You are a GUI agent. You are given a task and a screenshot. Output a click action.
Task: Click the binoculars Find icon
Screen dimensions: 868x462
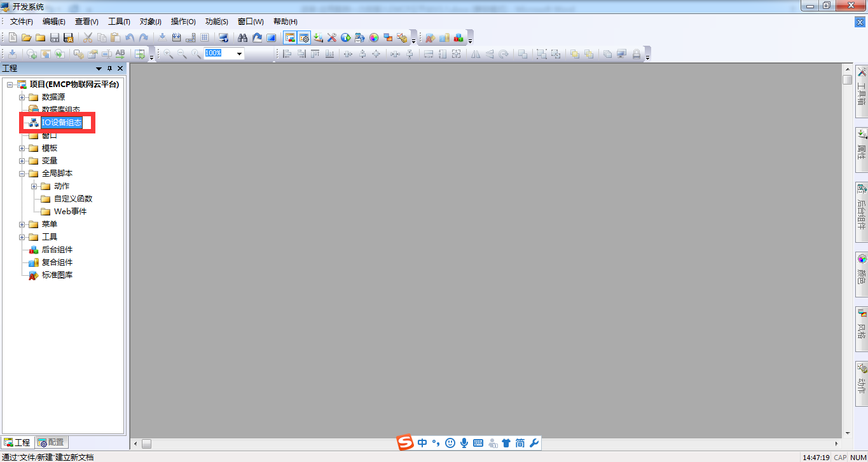[x=242, y=37]
